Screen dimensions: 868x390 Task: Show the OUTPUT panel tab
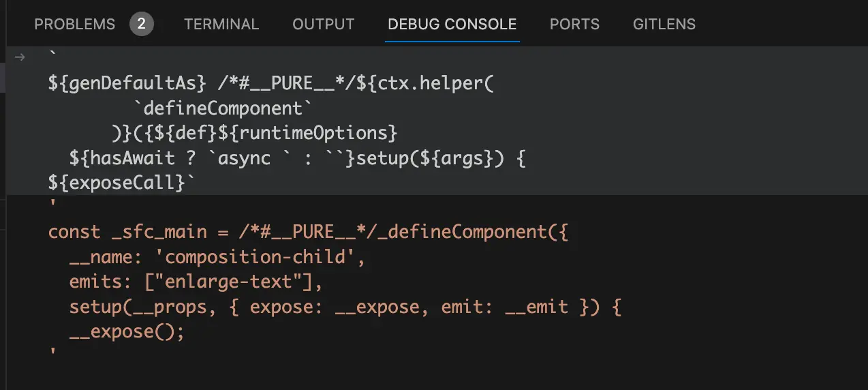click(x=324, y=25)
